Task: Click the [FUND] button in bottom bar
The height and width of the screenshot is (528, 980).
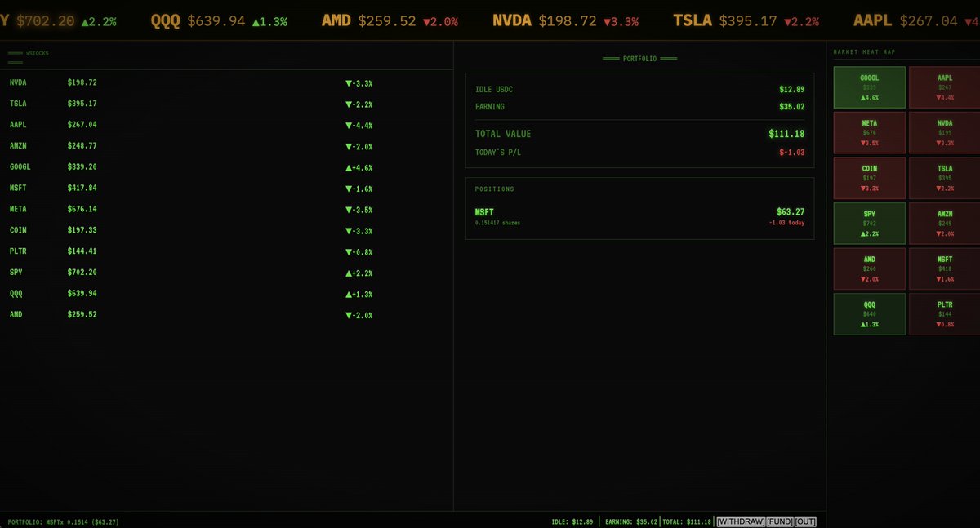Action: (779, 521)
